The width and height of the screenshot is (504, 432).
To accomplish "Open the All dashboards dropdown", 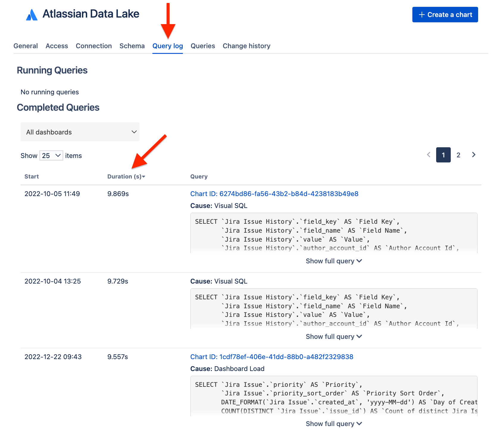I will [80, 132].
